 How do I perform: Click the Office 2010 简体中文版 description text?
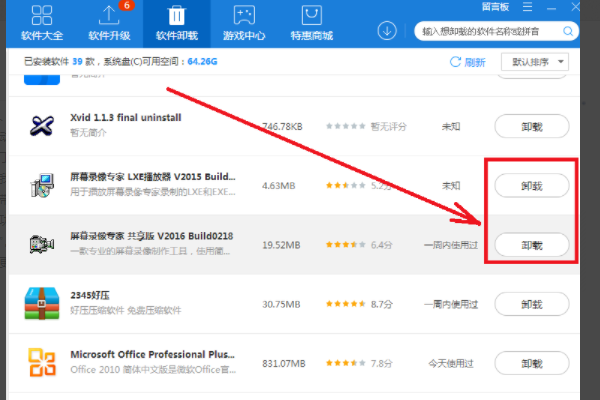point(153,370)
